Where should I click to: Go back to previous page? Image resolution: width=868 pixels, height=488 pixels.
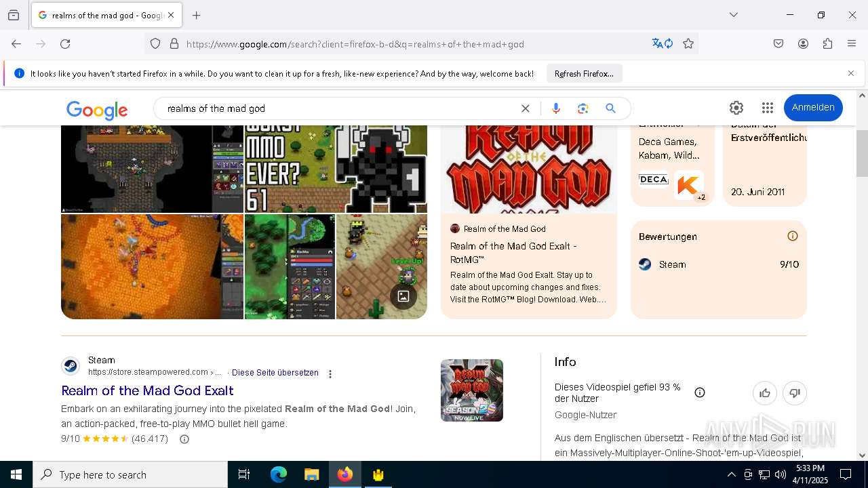tap(16, 44)
